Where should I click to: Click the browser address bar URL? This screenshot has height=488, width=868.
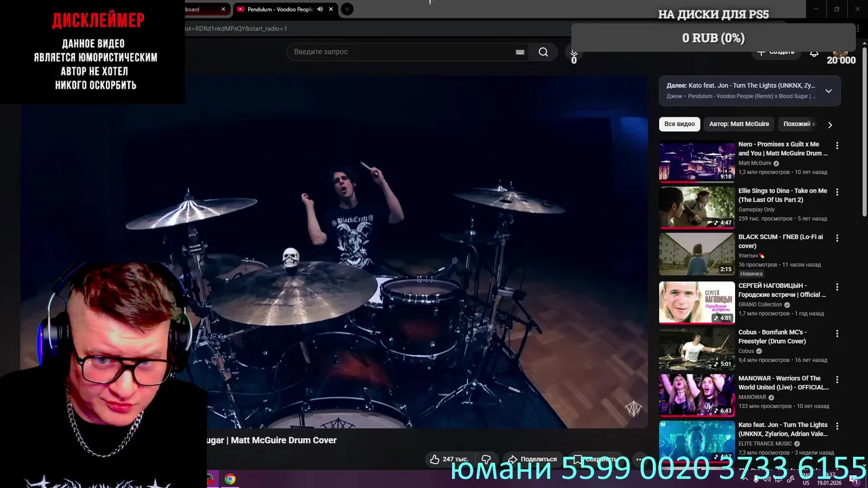[x=237, y=28]
